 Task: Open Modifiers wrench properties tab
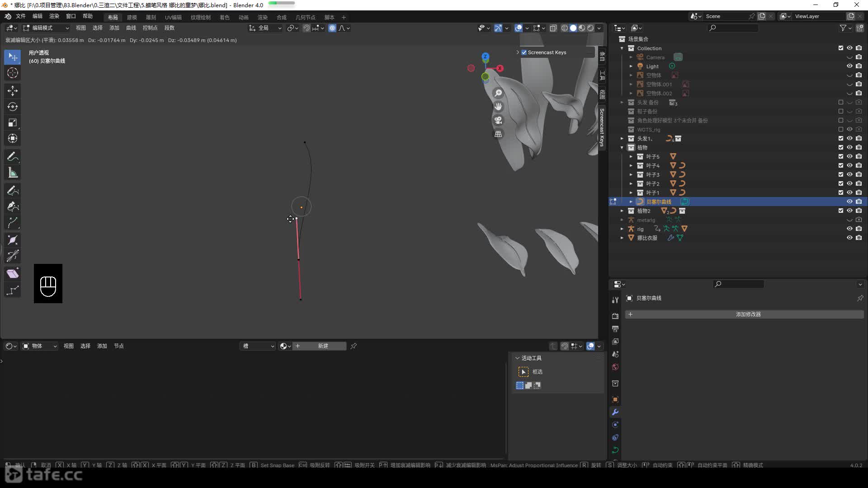615,412
